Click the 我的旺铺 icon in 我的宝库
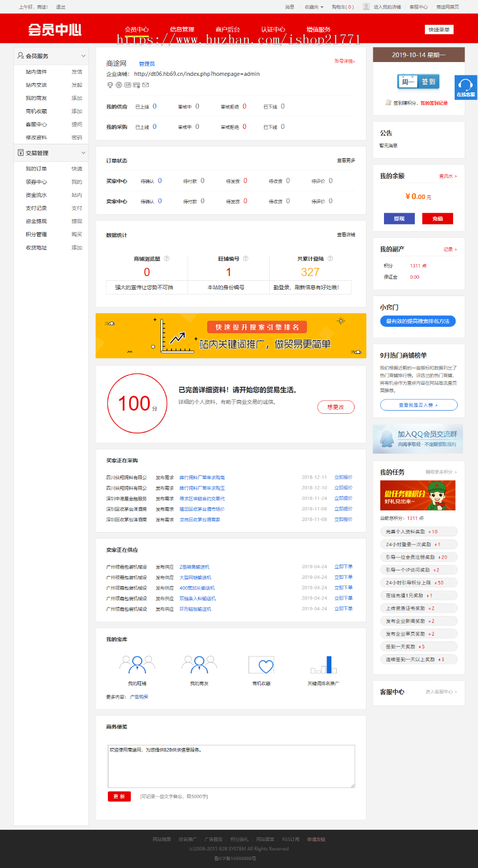Image resolution: width=478 pixels, height=868 pixels. pyautogui.click(x=137, y=664)
